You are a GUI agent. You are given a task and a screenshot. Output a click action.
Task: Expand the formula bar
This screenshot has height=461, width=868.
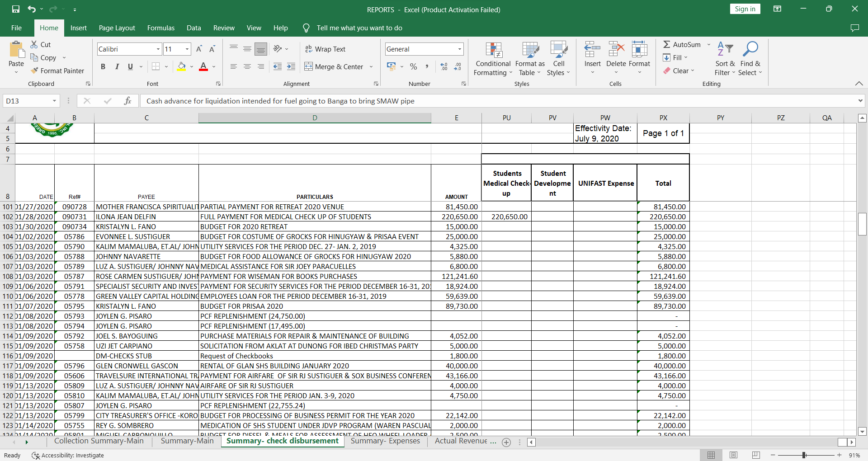(860, 101)
